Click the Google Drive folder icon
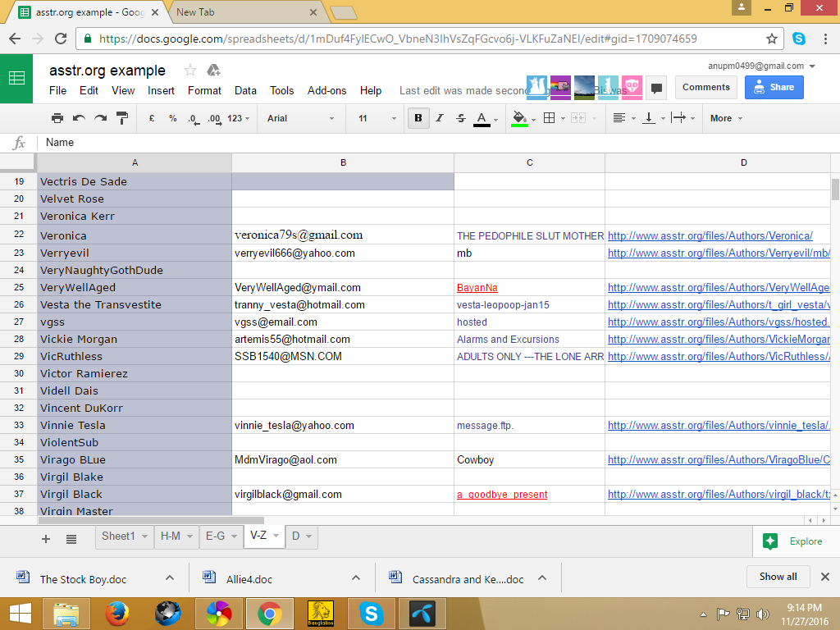The image size is (840, 630). coord(213,71)
